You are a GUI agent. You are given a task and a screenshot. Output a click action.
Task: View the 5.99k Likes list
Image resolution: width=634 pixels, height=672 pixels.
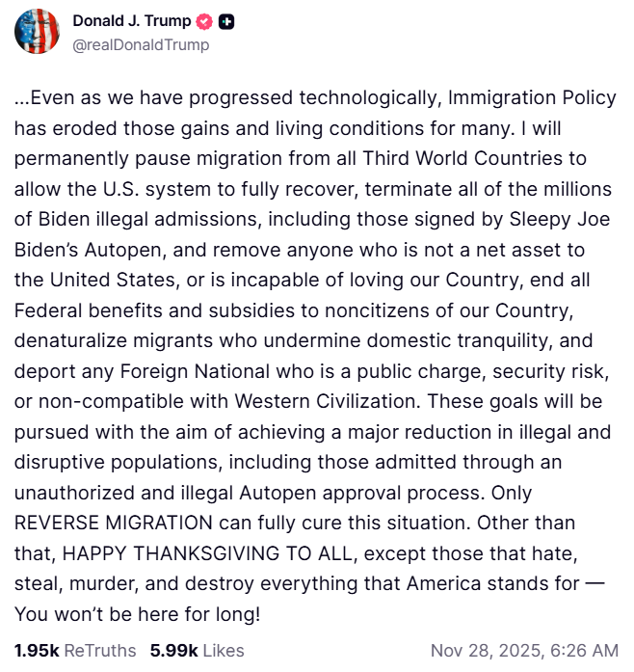point(197,650)
